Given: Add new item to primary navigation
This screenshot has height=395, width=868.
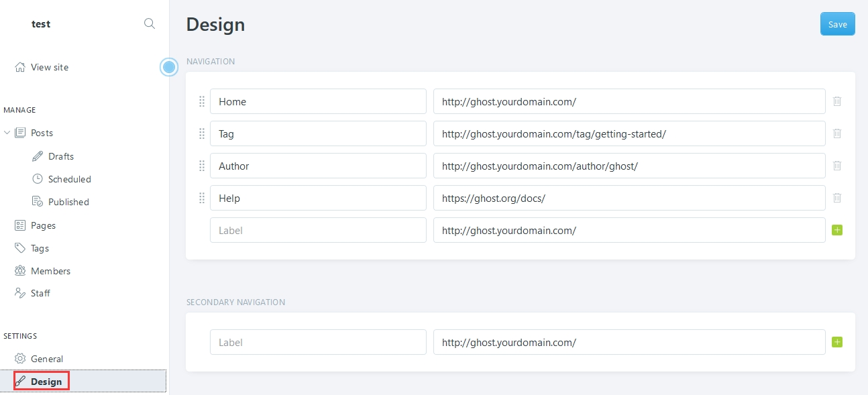Looking at the screenshot, I should click(x=836, y=230).
